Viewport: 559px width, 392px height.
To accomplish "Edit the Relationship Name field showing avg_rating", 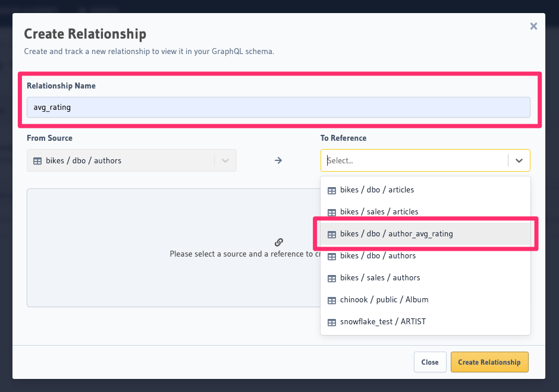I will tap(279, 107).
